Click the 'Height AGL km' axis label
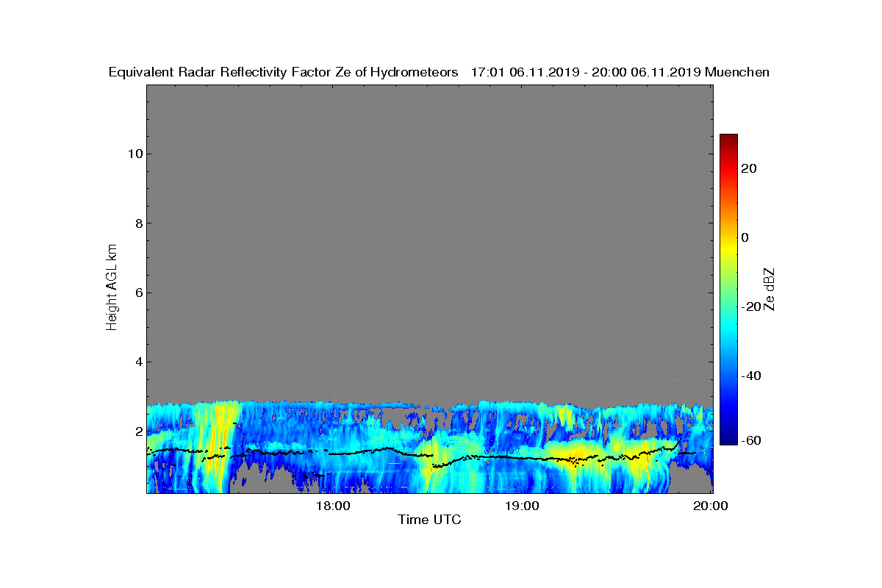 point(112,288)
